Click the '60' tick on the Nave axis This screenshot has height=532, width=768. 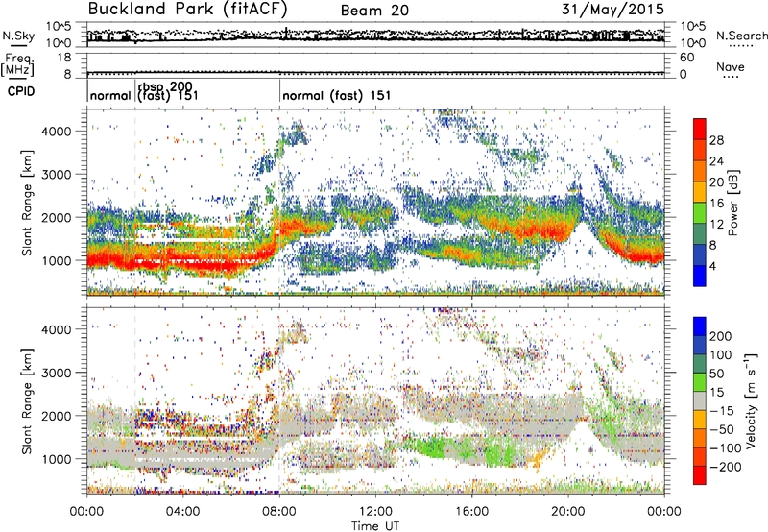(686, 58)
